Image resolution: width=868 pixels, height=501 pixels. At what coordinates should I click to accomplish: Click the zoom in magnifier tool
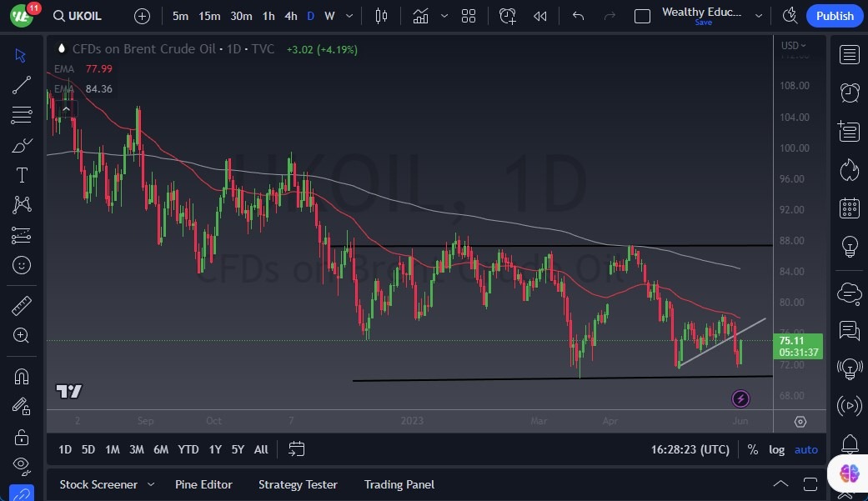22,335
